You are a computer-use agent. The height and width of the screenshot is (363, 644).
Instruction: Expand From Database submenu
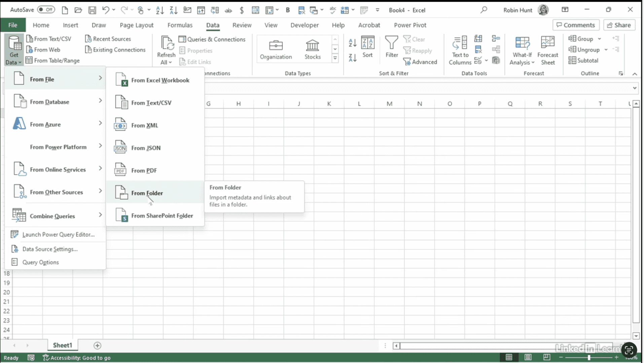click(x=56, y=102)
